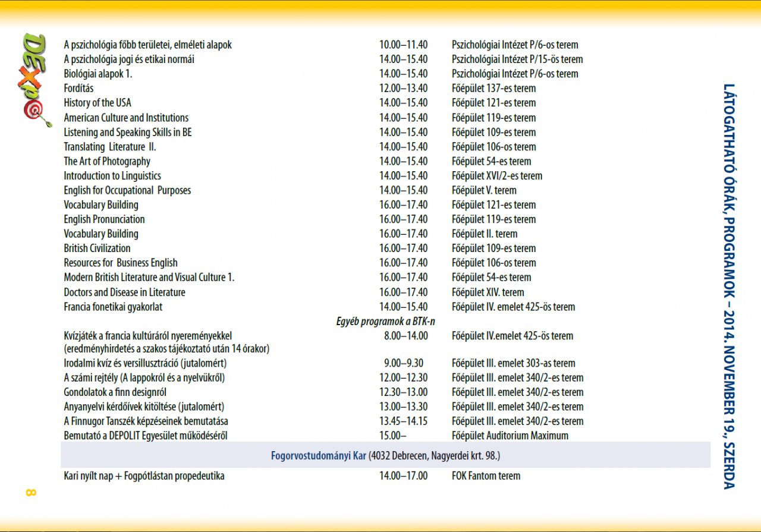Select "The Art of Photography" course
The height and width of the screenshot is (532, 761).
pyautogui.click(x=107, y=161)
